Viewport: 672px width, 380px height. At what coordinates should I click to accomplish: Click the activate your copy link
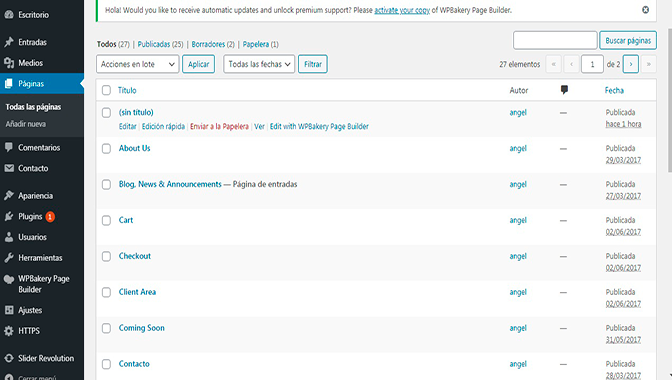point(402,10)
